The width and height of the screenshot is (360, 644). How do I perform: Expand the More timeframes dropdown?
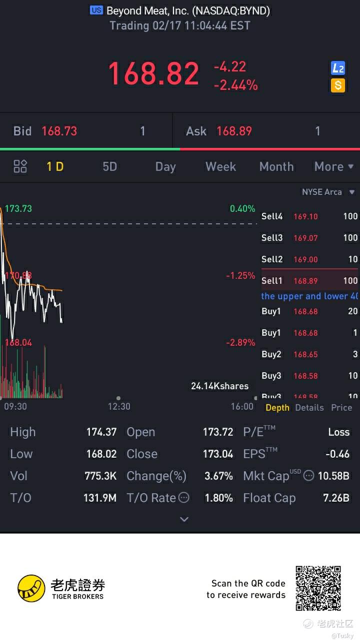(x=333, y=166)
